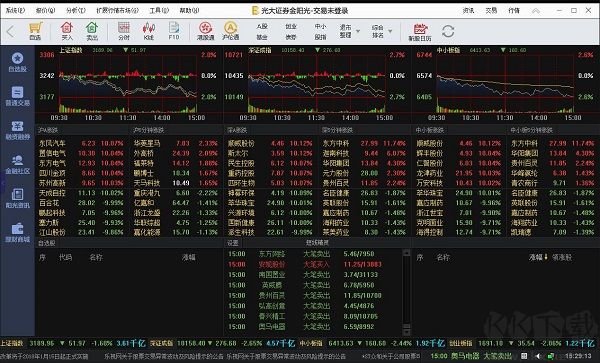Select the 重庆港九 row at 6.60
The image size is (600, 363).
click(176, 193)
